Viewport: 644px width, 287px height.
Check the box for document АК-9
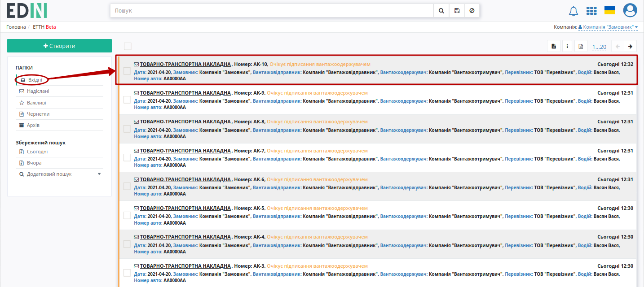point(127,100)
